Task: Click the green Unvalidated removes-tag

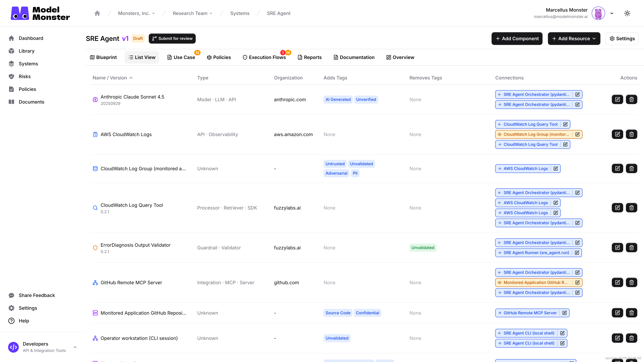Action: pos(423,248)
